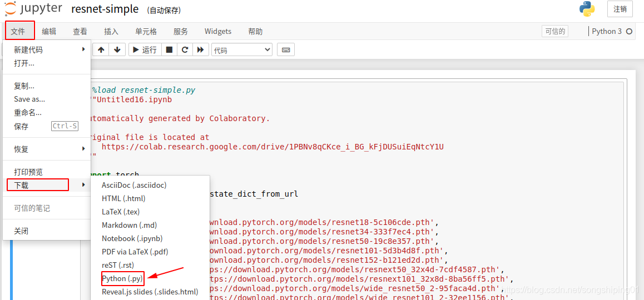Open the 帮助 menu
644x300 pixels.
pos(255,31)
